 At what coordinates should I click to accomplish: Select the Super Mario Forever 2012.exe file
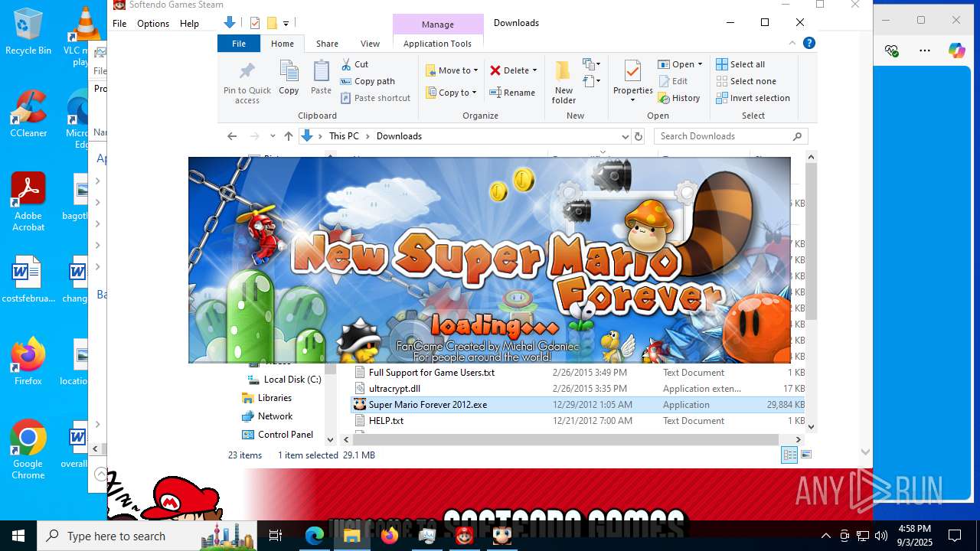578,405
